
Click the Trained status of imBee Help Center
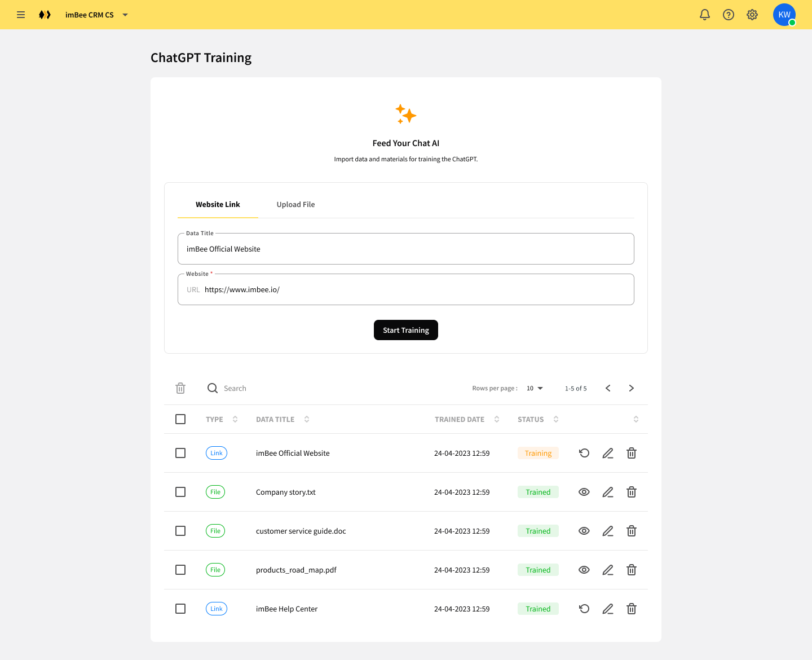[538, 609]
